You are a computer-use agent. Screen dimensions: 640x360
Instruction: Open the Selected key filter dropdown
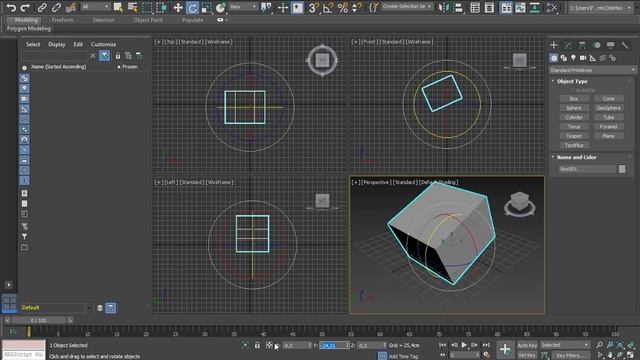(565, 345)
